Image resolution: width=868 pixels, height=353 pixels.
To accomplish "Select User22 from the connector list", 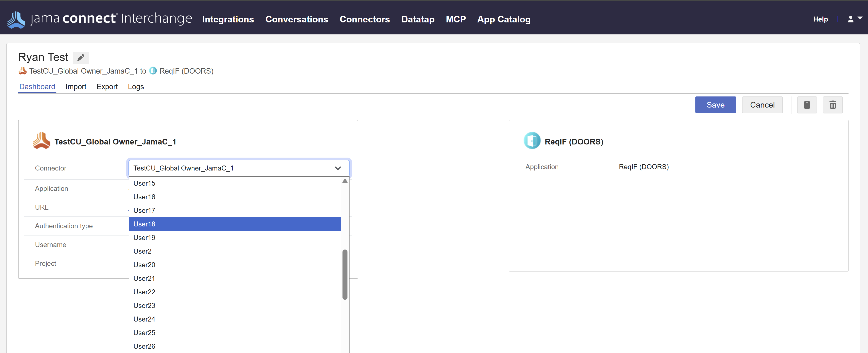I will [x=234, y=292].
